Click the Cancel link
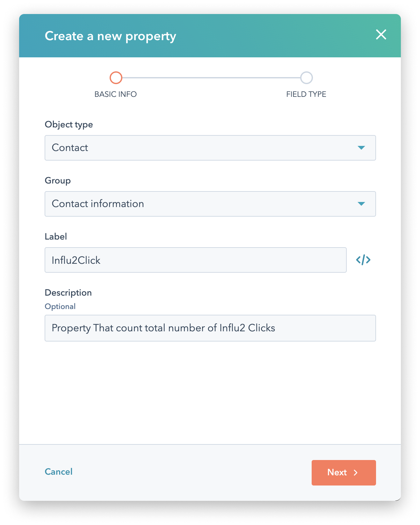This screenshot has width=420, height=525. pos(59,472)
